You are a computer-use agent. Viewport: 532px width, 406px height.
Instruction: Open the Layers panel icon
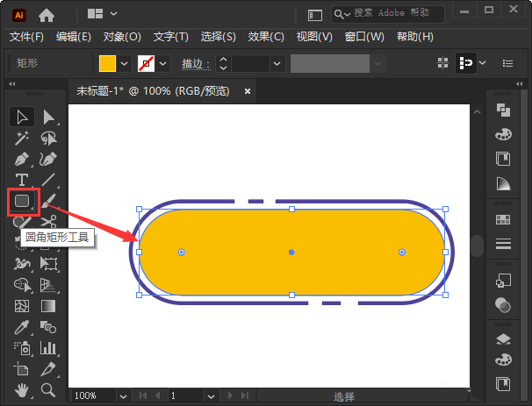[x=503, y=339]
